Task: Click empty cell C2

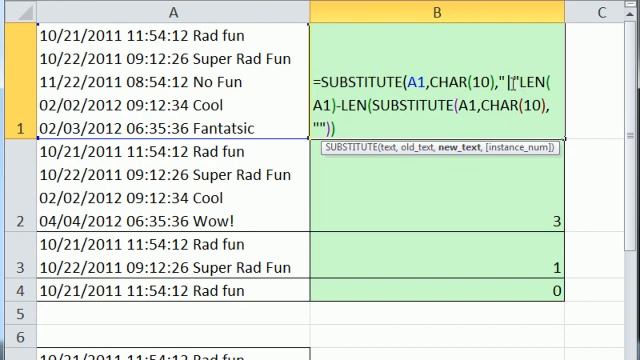Action: click(595, 185)
